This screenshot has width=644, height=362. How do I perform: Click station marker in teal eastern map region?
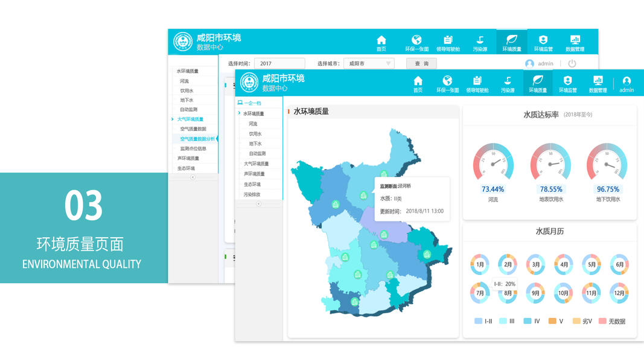coord(427,255)
